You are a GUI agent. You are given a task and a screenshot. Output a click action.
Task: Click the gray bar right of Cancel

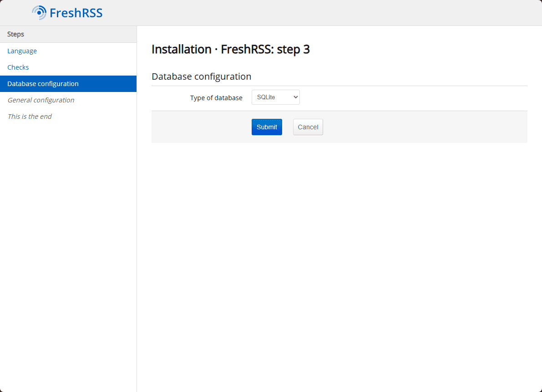(x=423, y=127)
